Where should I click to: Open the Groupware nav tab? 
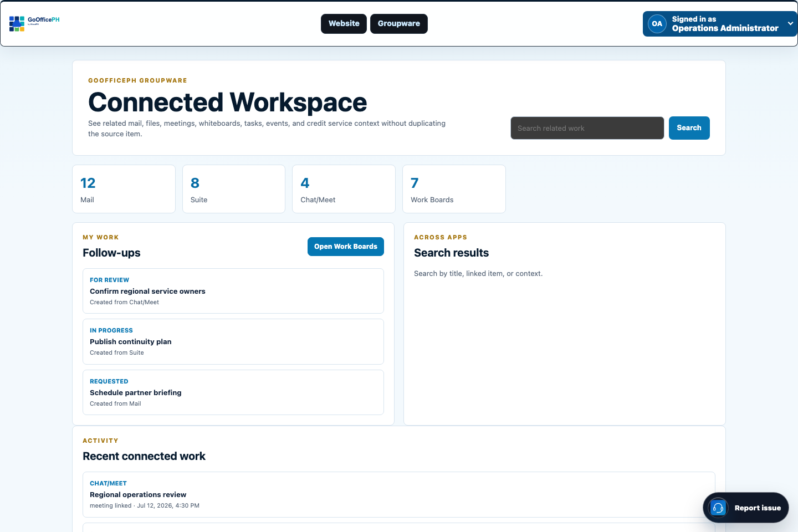pyautogui.click(x=399, y=24)
